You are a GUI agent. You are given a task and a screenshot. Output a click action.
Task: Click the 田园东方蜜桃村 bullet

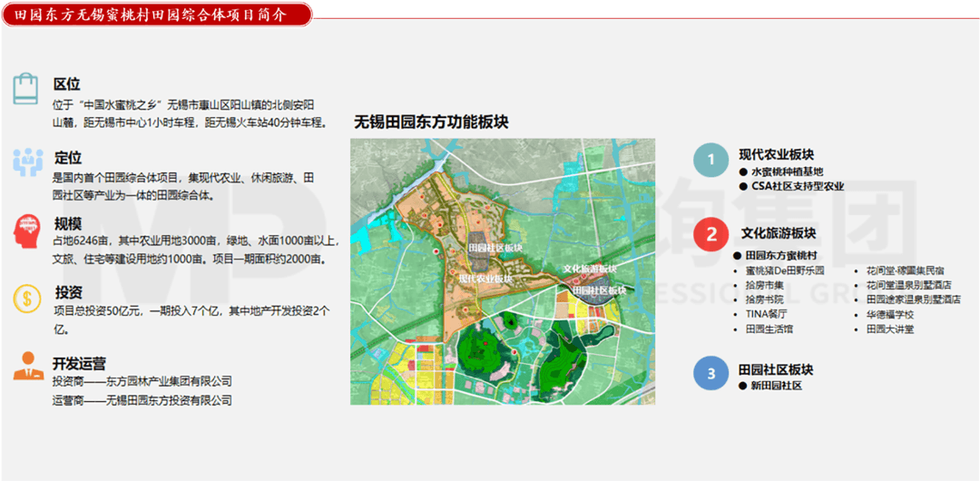(x=775, y=256)
